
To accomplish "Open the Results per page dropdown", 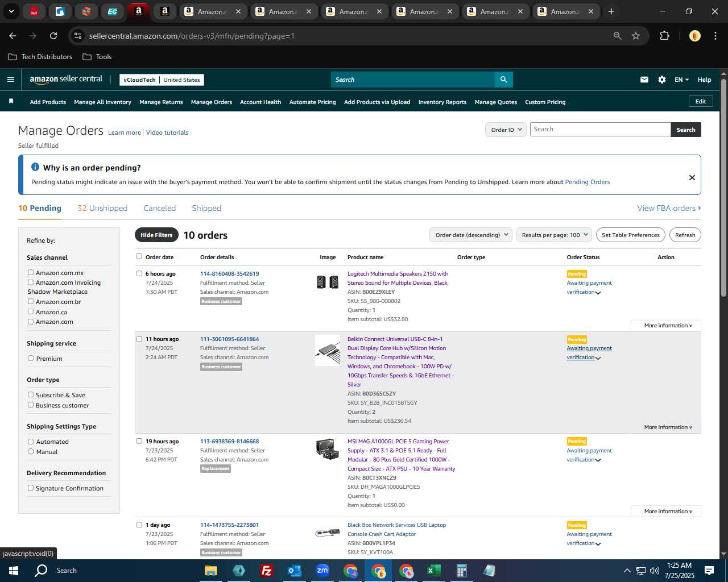I will tap(555, 235).
